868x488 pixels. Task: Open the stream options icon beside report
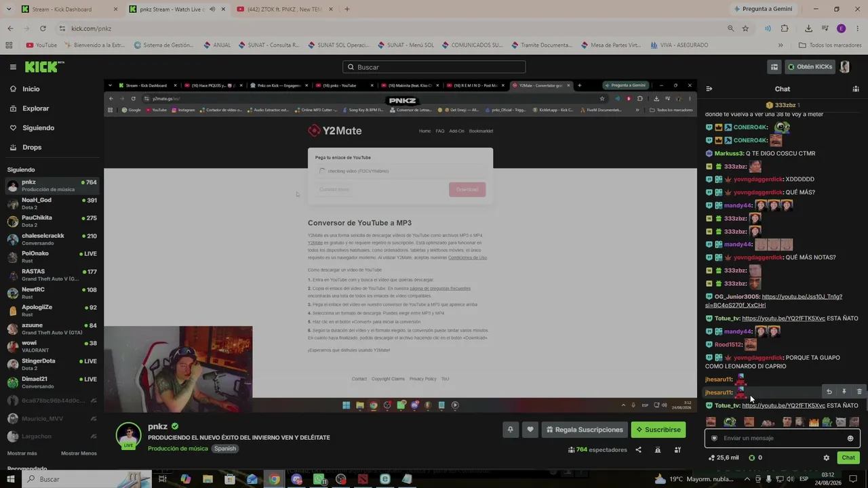click(677, 449)
